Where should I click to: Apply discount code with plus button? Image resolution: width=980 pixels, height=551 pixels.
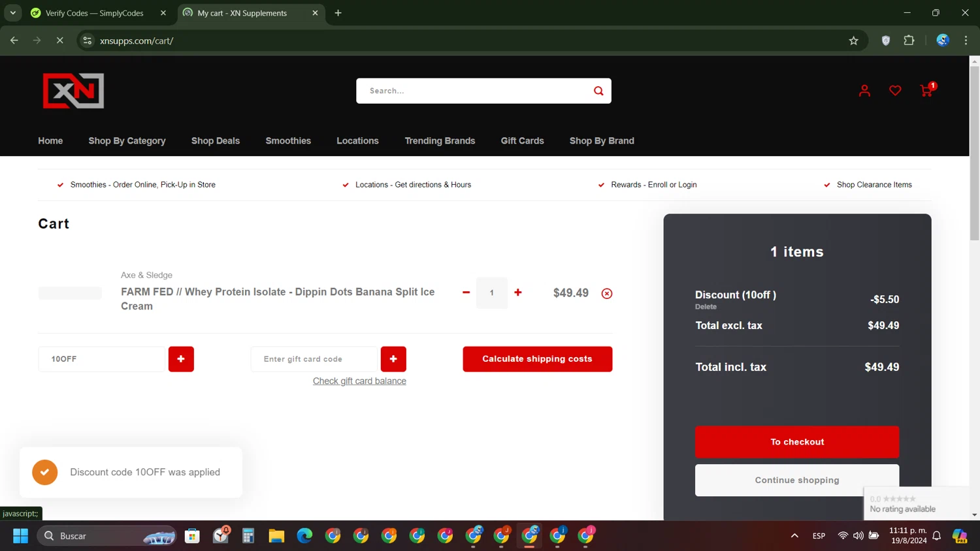point(181,359)
